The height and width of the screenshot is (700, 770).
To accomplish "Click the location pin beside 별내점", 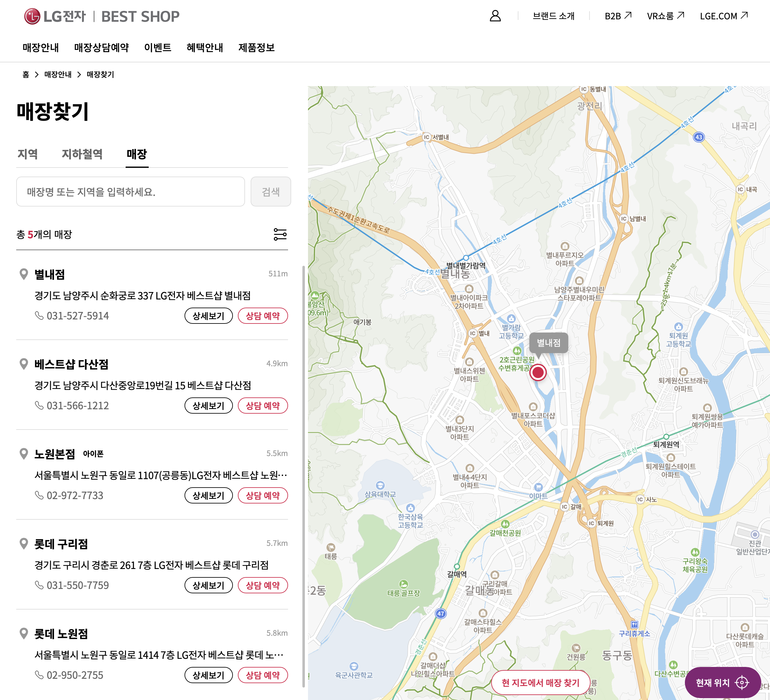I will [24, 274].
